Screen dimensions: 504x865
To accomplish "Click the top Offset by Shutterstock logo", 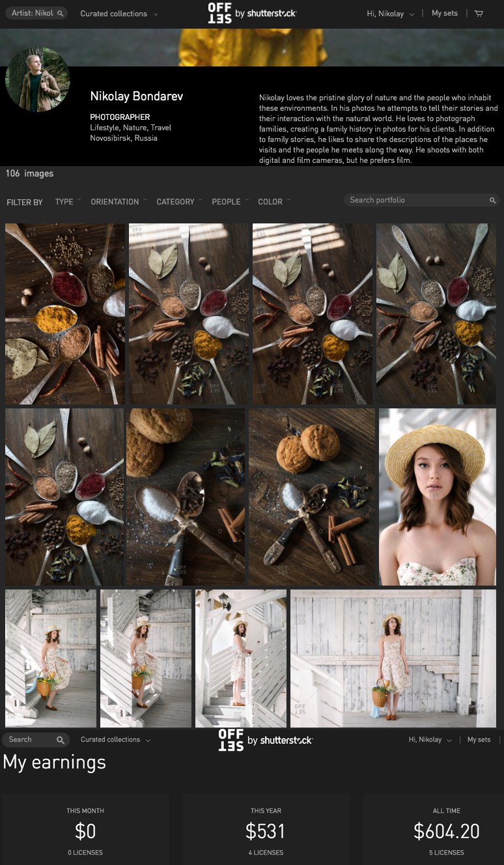I will click(x=252, y=13).
